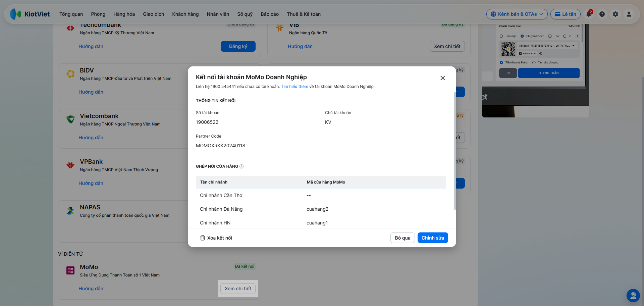The width and height of the screenshot is (644, 306).
Task: Click the KiotViet logo
Action: tap(30, 14)
